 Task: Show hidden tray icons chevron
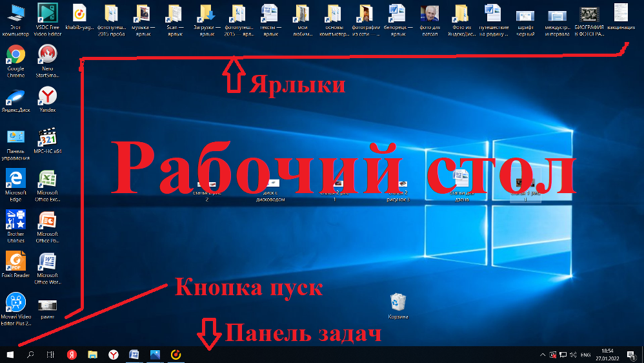tap(543, 355)
